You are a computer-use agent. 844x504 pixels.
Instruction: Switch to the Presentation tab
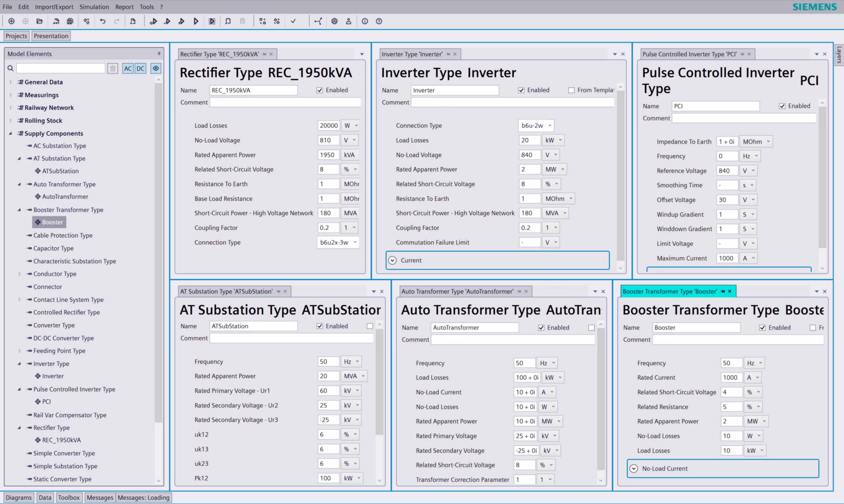tap(51, 36)
